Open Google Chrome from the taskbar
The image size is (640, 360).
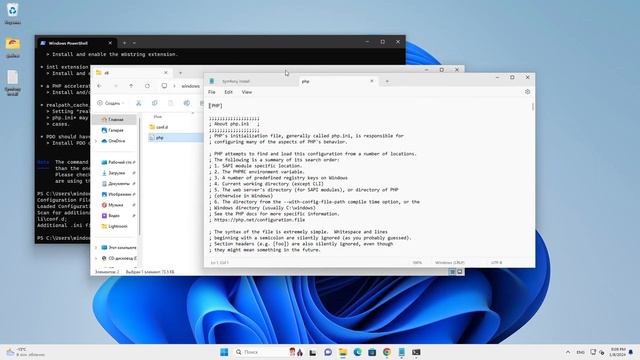(x=387, y=352)
